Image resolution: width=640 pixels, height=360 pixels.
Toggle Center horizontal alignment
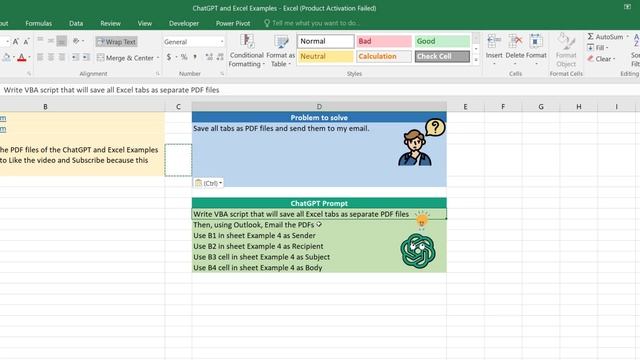(x=51, y=58)
